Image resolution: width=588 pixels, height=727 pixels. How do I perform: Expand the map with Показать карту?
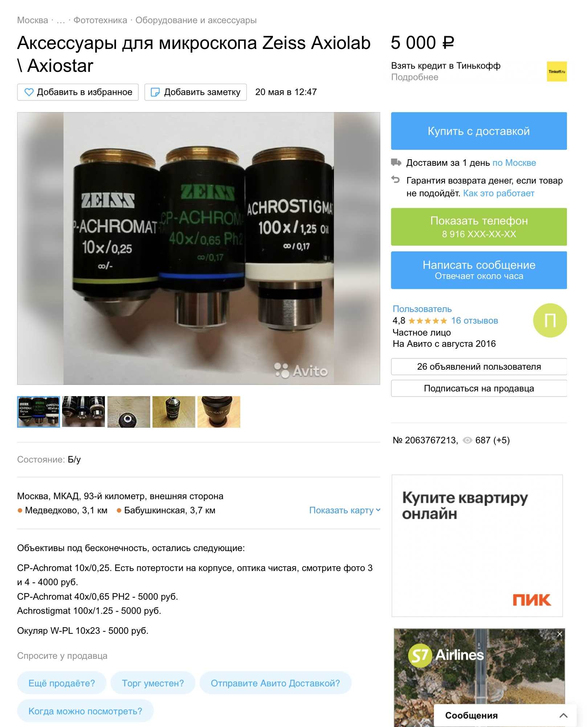click(345, 510)
